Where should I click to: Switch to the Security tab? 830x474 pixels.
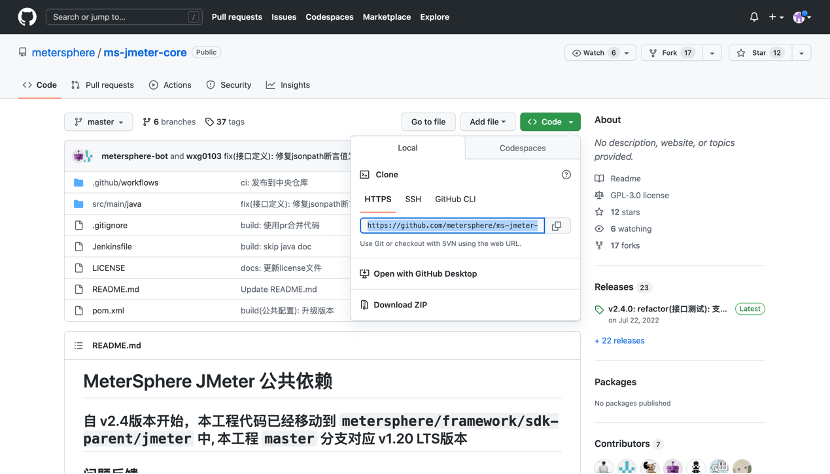(229, 85)
